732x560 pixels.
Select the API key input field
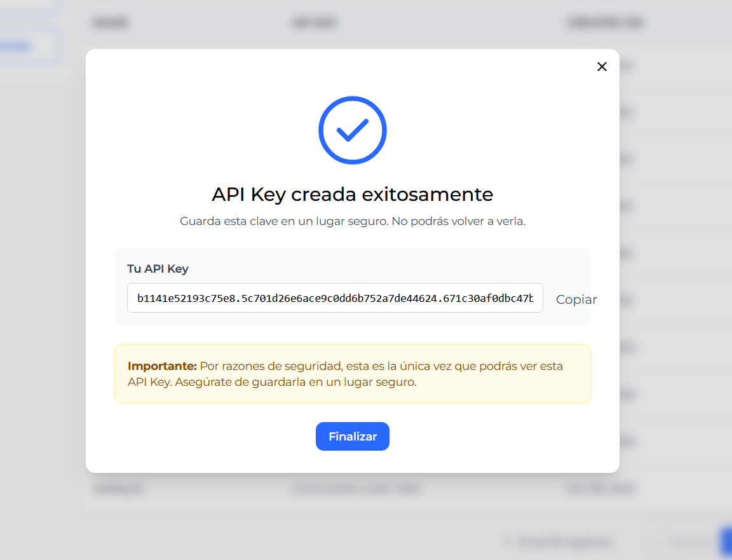[335, 297]
